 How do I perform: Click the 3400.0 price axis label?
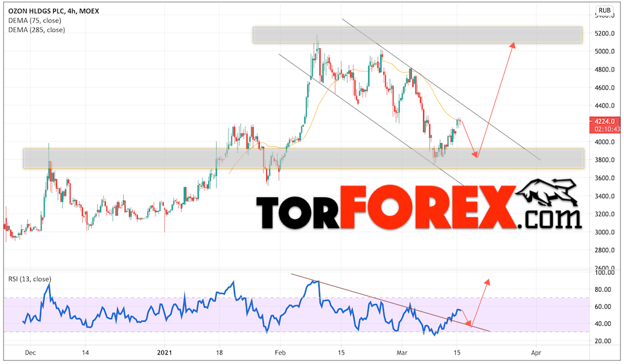tap(604, 196)
